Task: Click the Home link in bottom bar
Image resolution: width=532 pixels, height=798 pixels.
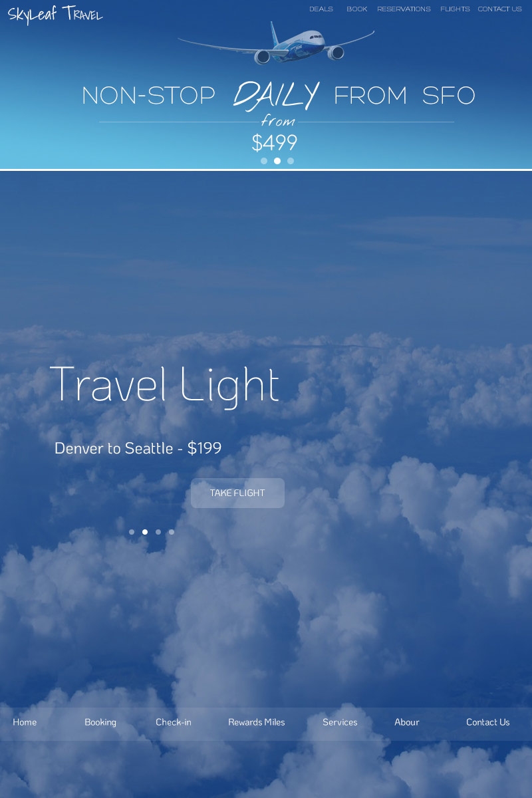Action: tap(25, 722)
